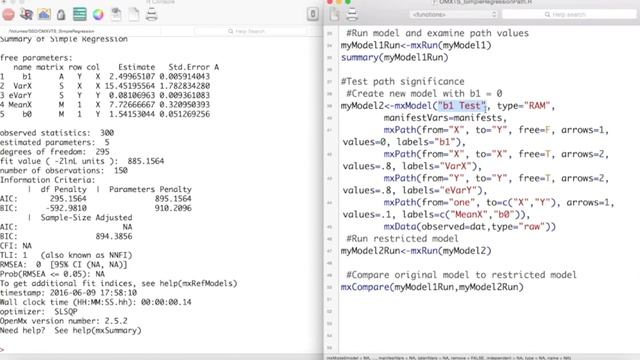Click the free parameters: heading in console
640x360 pixels.
(x=36, y=58)
